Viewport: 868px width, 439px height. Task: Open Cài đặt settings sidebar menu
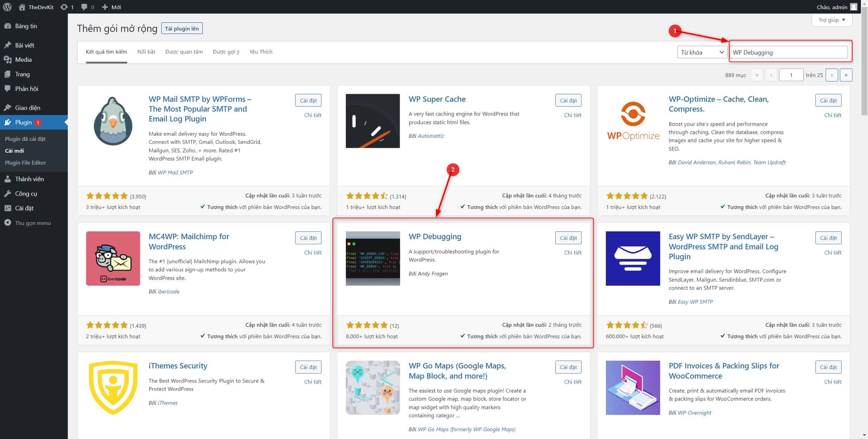click(34, 208)
